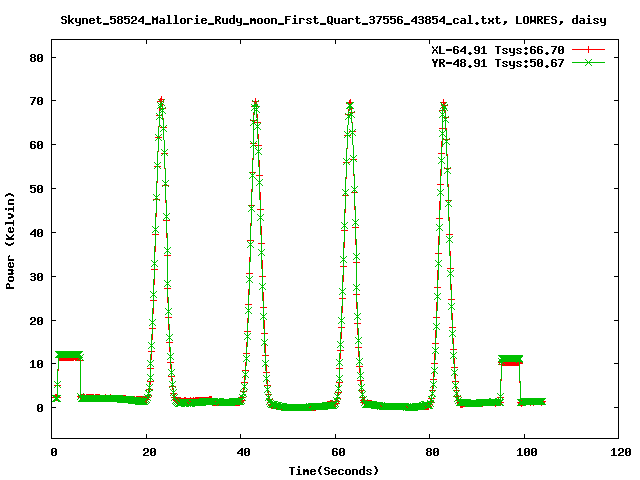Image resolution: width=640 pixels, height=480 pixels.
Task: Click the second peak apex near 43 seconds
Action: [x=256, y=104]
